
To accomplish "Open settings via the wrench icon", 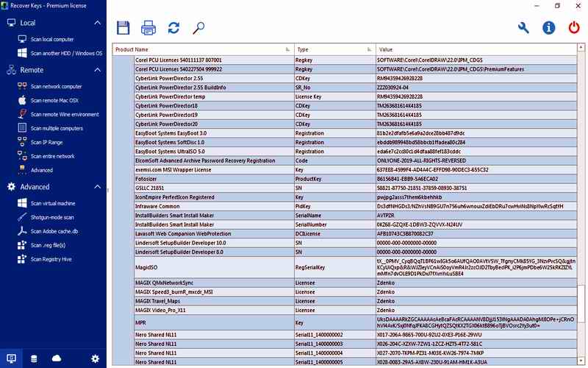I will coord(524,28).
